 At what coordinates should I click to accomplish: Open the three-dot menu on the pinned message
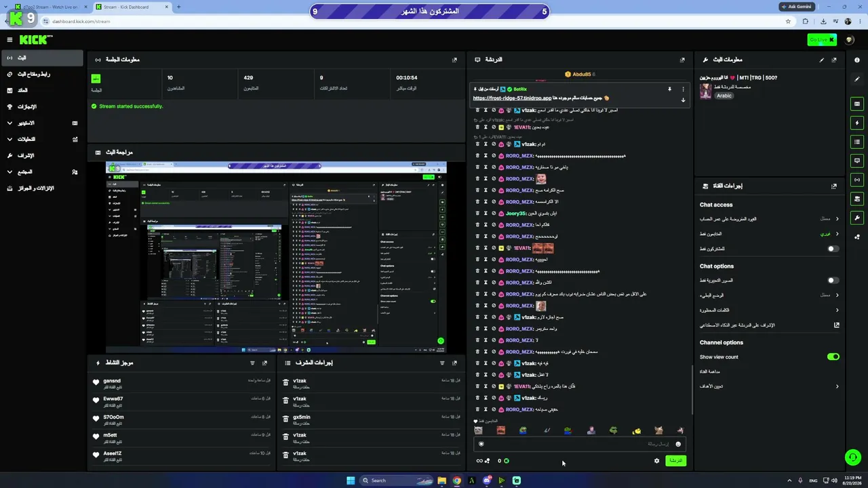pyautogui.click(x=683, y=89)
